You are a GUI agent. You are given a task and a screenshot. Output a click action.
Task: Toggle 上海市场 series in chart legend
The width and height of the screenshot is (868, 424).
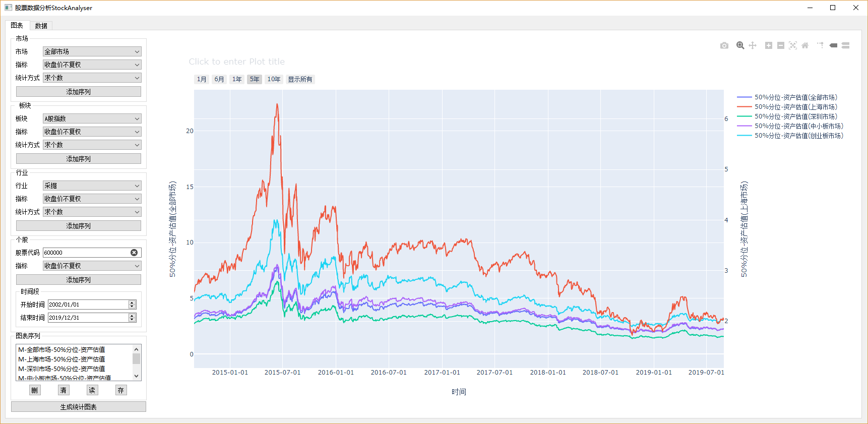(795, 107)
